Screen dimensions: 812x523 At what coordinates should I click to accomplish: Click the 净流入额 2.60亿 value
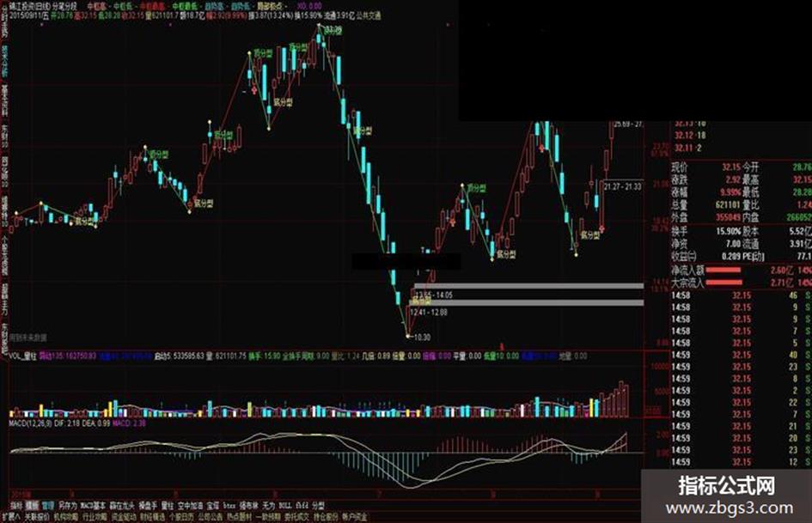(782, 270)
